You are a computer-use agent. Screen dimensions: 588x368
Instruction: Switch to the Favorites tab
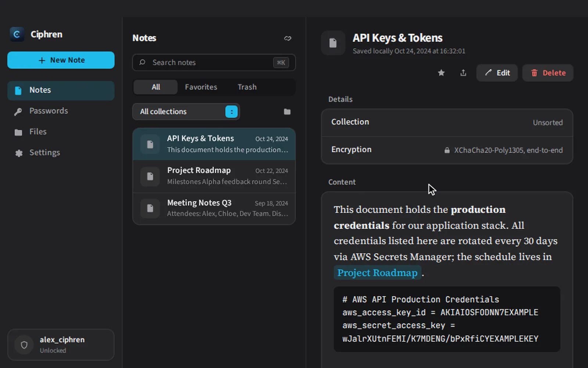coord(201,87)
